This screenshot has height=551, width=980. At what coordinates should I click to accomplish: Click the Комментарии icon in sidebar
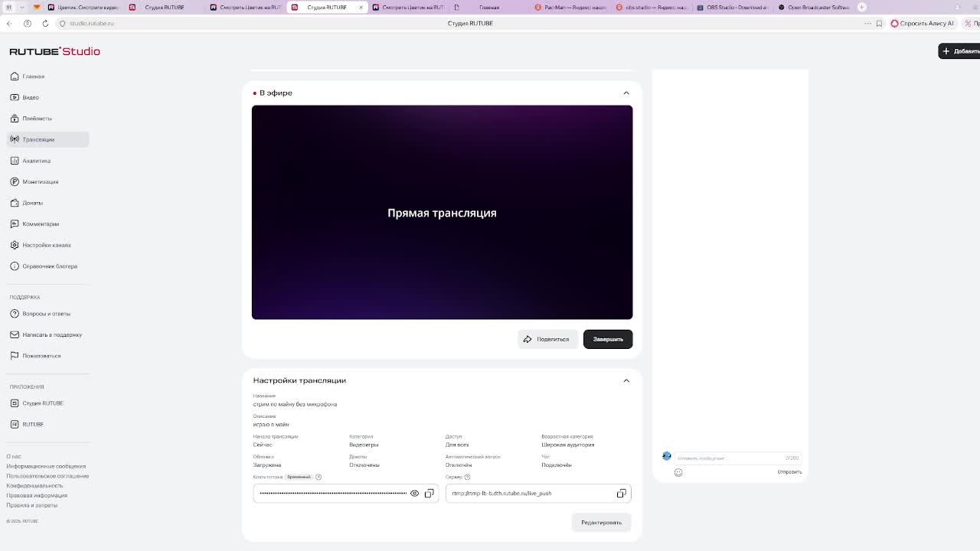(15, 223)
